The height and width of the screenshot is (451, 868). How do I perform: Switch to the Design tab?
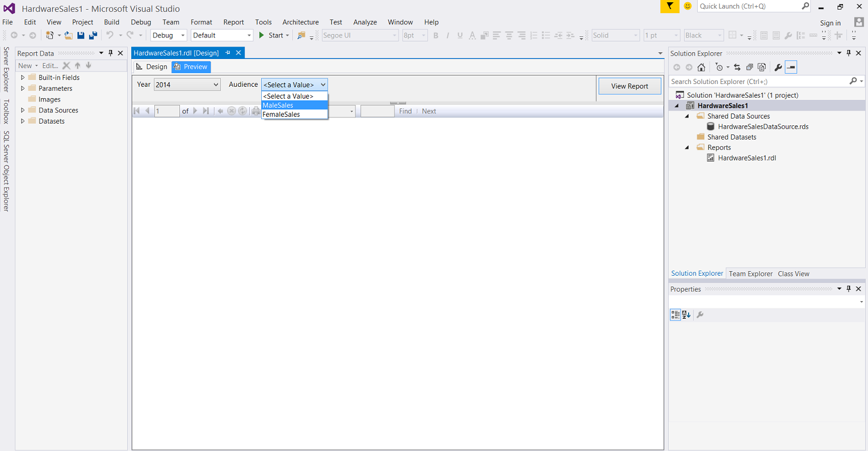click(x=152, y=67)
